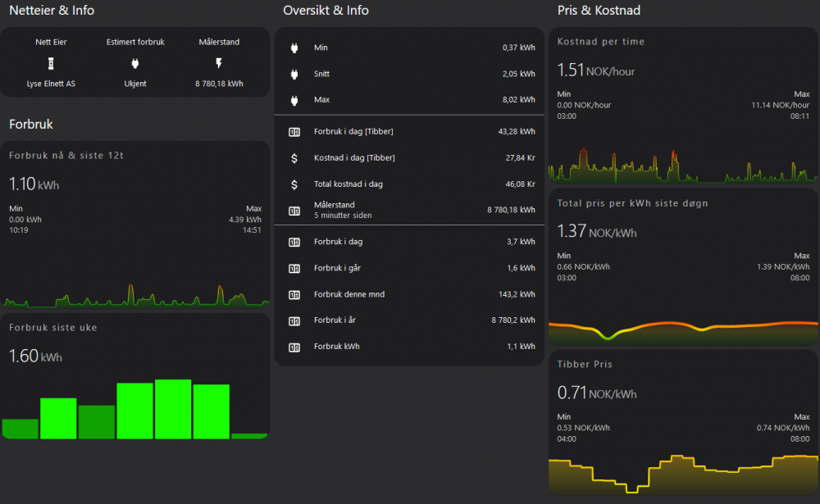
Task: Click the counter icon for Forbruk i dag [Tibber]
Action: tap(294, 132)
